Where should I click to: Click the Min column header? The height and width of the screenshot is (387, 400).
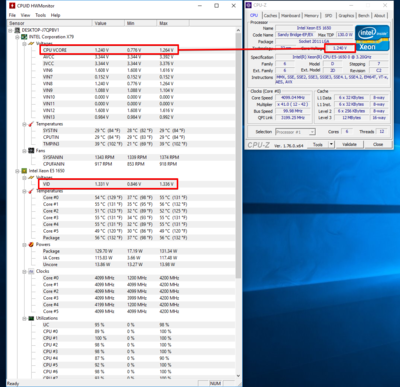140,23
